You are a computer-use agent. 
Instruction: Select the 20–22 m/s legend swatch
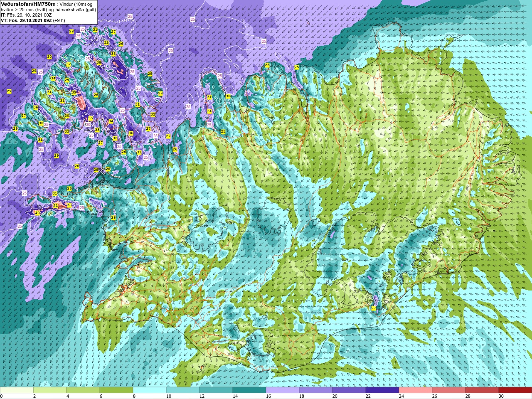point(349,390)
